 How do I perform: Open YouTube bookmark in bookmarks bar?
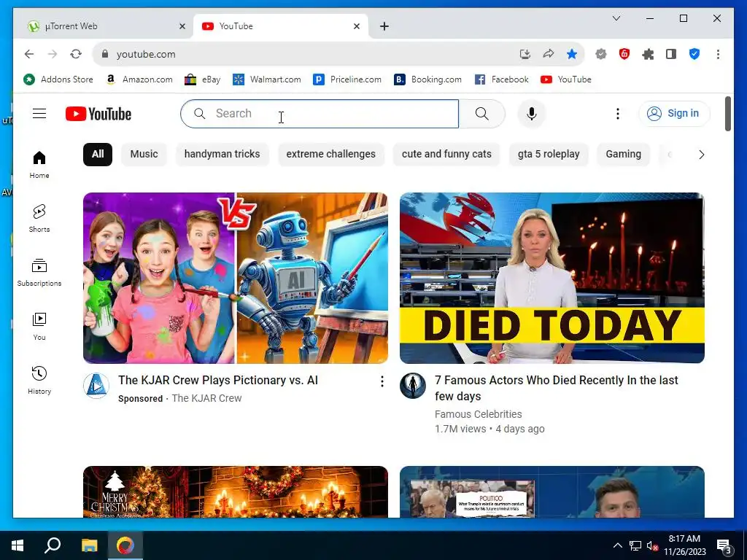(566, 79)
